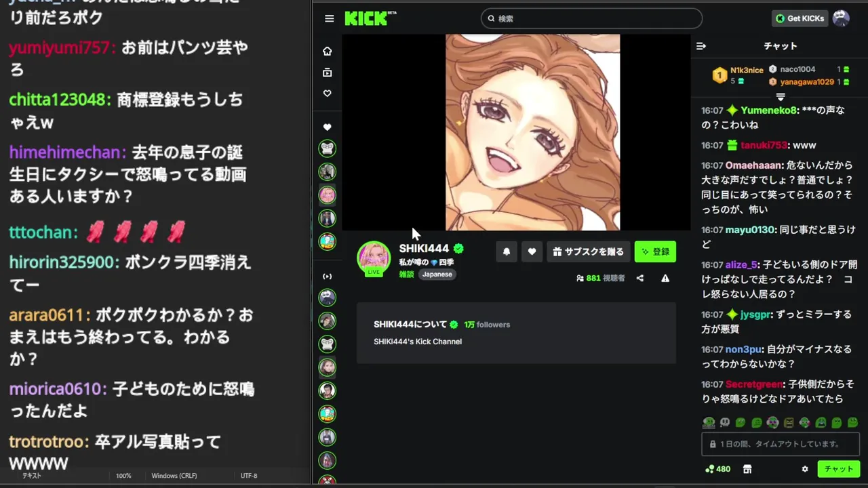Click the 881 視聴者 viewer count
This screenshot has height=488, width=868.
pyautogui.click(x=600, y=278)
